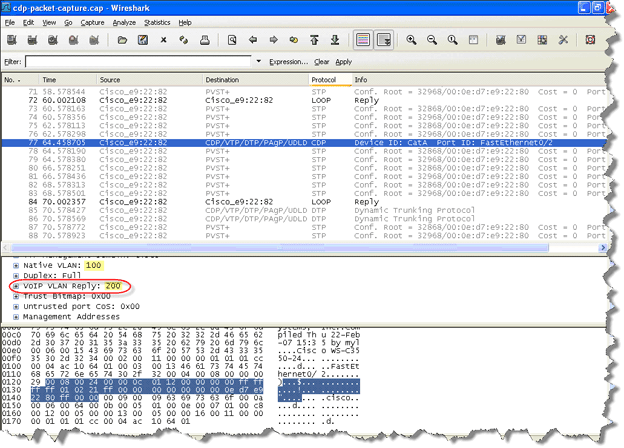
Task: Sort packets by Time column
Action: (67, 80)
